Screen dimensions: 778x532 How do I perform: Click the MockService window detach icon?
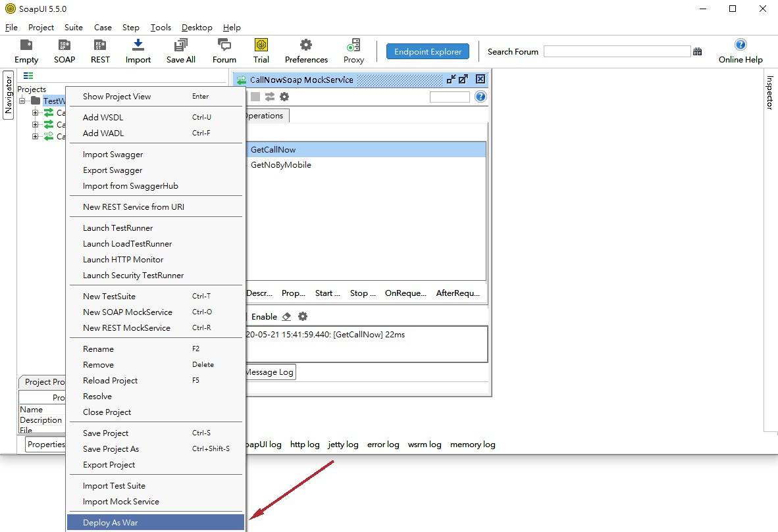451,80
